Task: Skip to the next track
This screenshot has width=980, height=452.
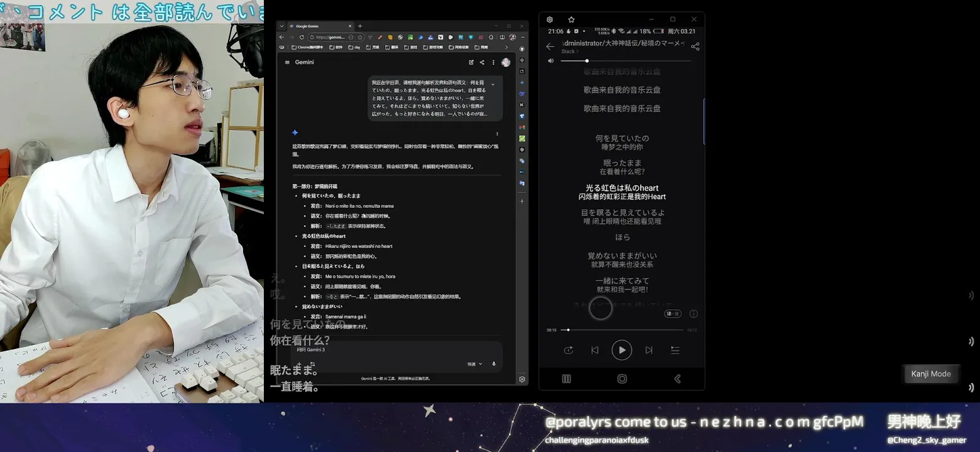Action: (649, 350)
